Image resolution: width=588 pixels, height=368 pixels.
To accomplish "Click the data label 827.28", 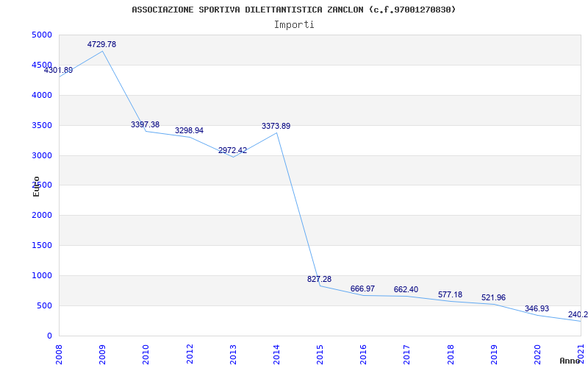I will [319, 280].
